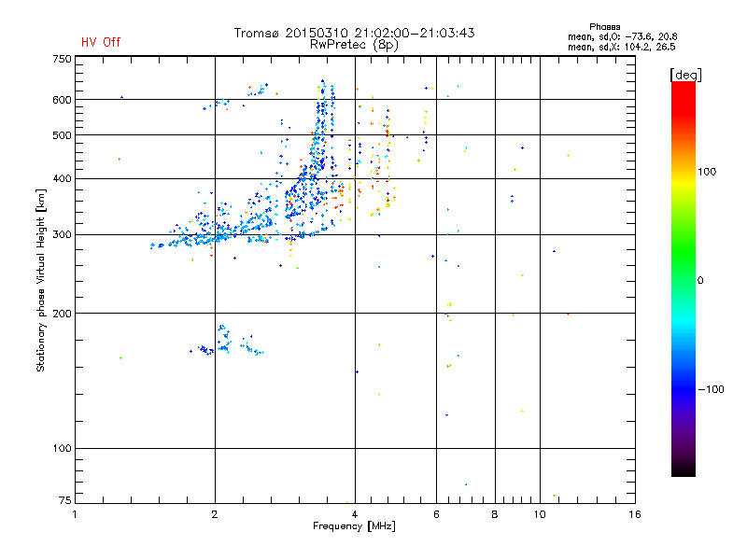Click the "RwPretec (8p)" subtitle text
Image resolution: width=747 pixels, height=560 pixels.
click(x=354, y=44)
